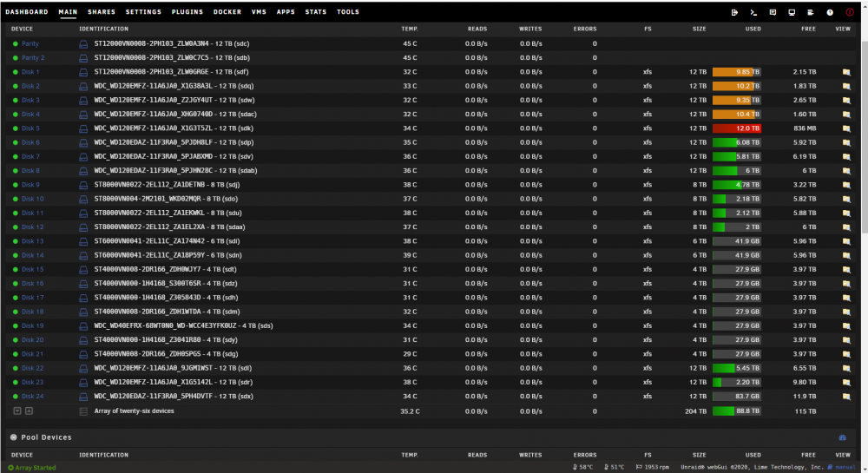
Task: Click the '836 MB' free value for Disk 5
Action: [805, 128]
